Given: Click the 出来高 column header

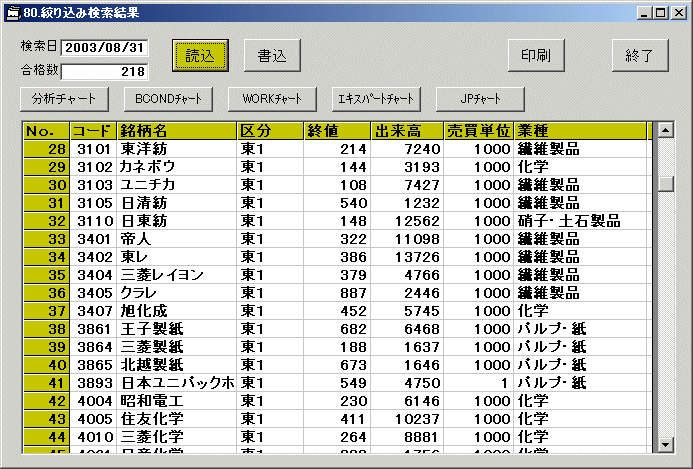Looking at the screenshot, I should point(407,131).
